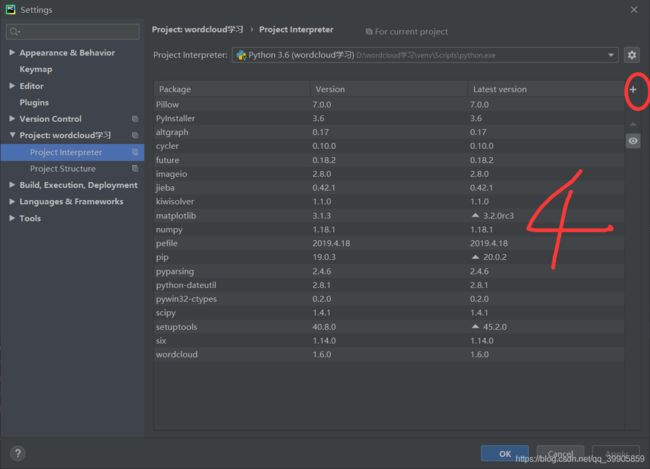Select the wordcloud package row

click(x=389, y=355)
